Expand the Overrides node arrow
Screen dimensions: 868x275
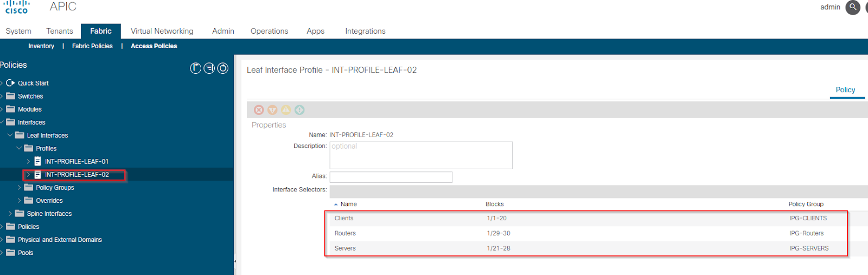click(19, 200)
